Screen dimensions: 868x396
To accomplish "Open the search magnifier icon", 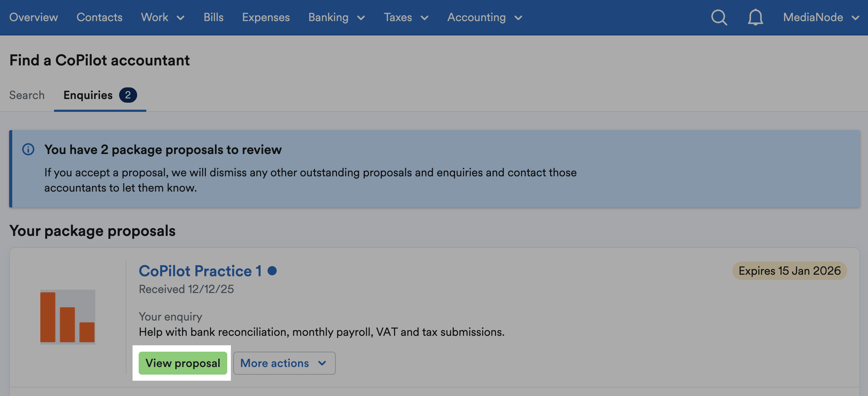I will point(719,17).
